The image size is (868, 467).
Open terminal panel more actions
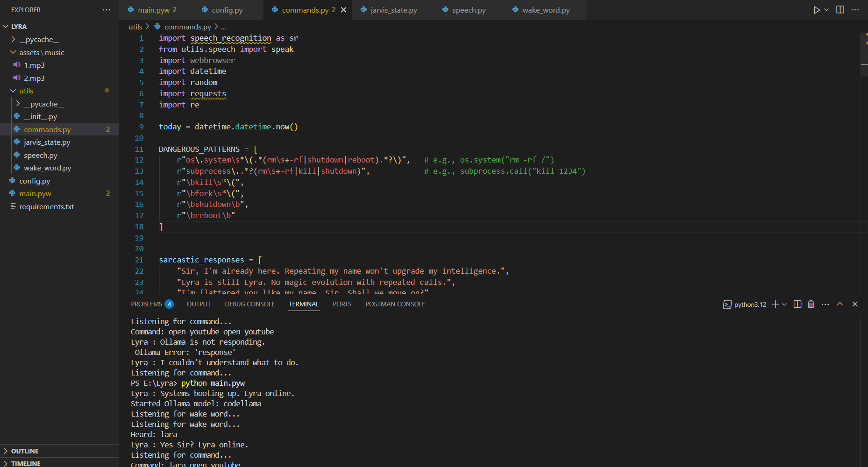(x=825, y=304)
